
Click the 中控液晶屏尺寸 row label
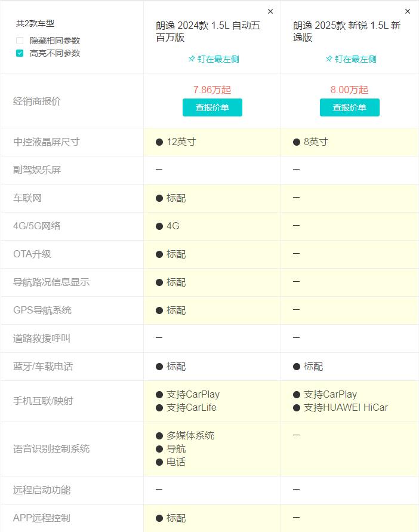point(47,142)
